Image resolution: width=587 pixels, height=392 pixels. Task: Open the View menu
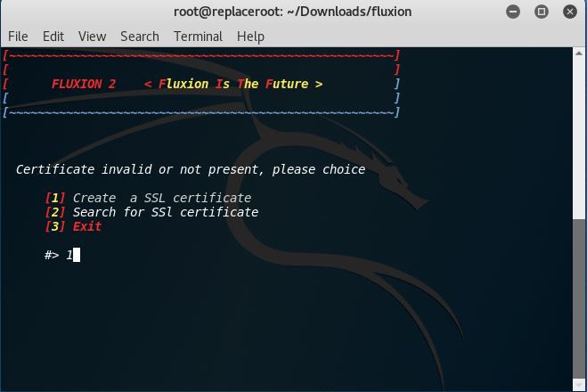tap(92, 37)
